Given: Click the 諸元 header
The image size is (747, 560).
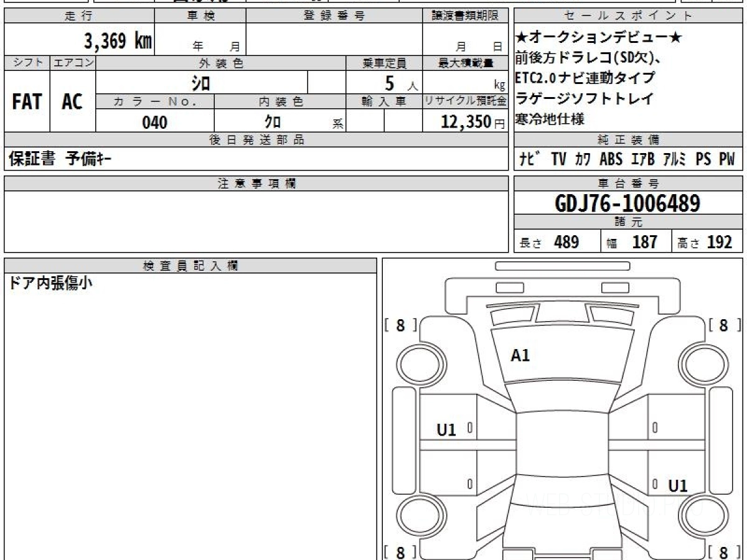Looking at the screenshot, I should coord(629,222).
